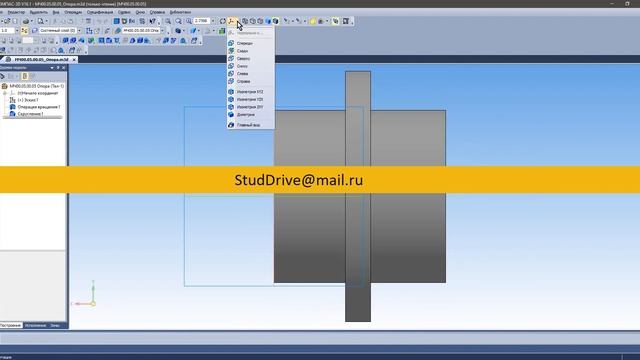Viewport: 640px width, 360px height.
Task: Click the rotate view icon
Action: tap(222, 21)
